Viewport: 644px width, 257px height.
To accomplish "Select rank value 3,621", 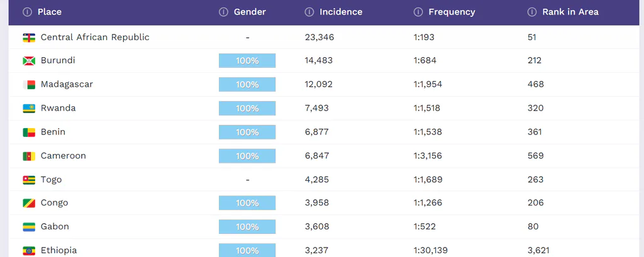I will [539, 251].
